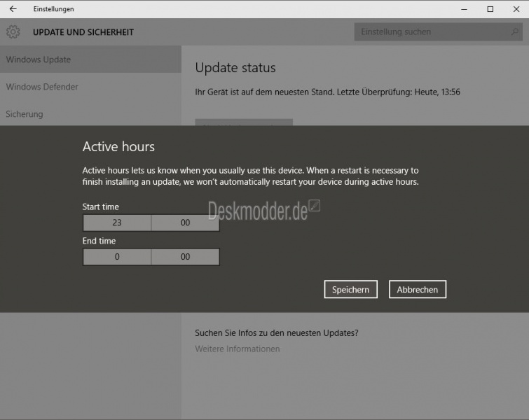
Task: Close the Einstellungen window
Action: pyautogui.click(x=516, y=9)
